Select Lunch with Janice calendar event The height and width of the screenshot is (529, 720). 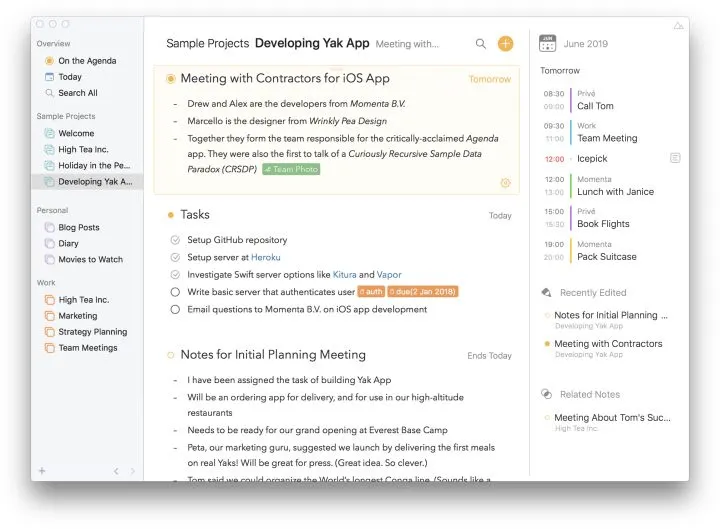point(615,192)
